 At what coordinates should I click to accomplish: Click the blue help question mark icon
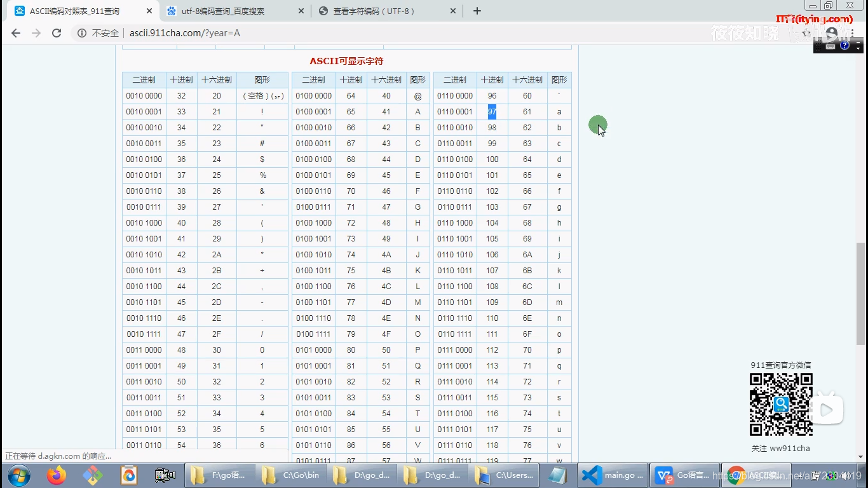[844, 46]
